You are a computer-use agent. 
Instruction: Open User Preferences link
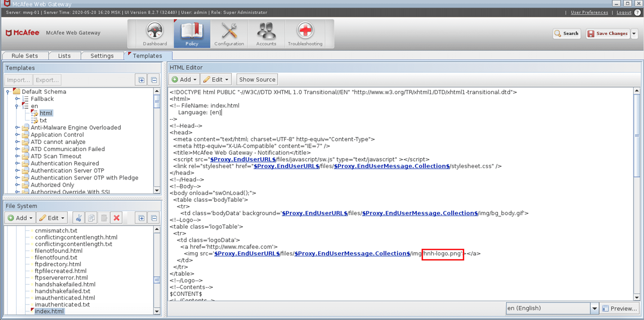point(589,12)
